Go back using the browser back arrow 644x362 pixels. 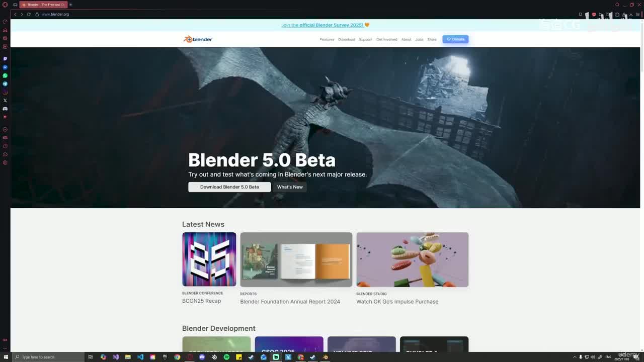click(15, 15)
